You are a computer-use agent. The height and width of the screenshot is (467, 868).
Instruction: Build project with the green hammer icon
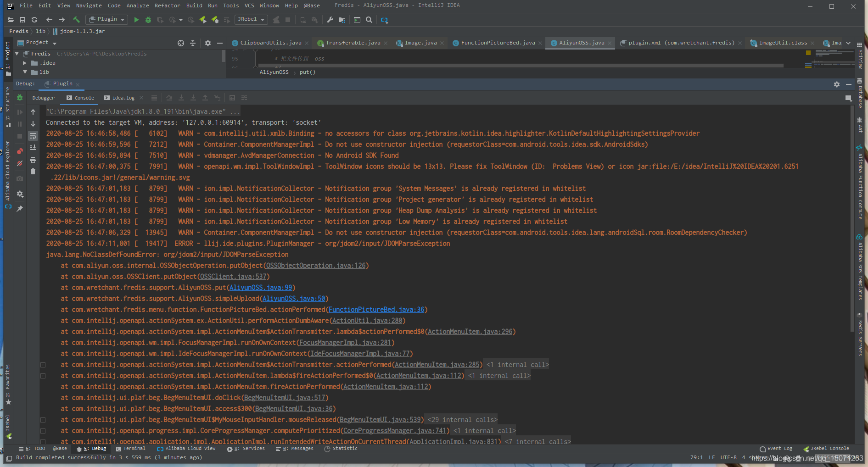76,20
